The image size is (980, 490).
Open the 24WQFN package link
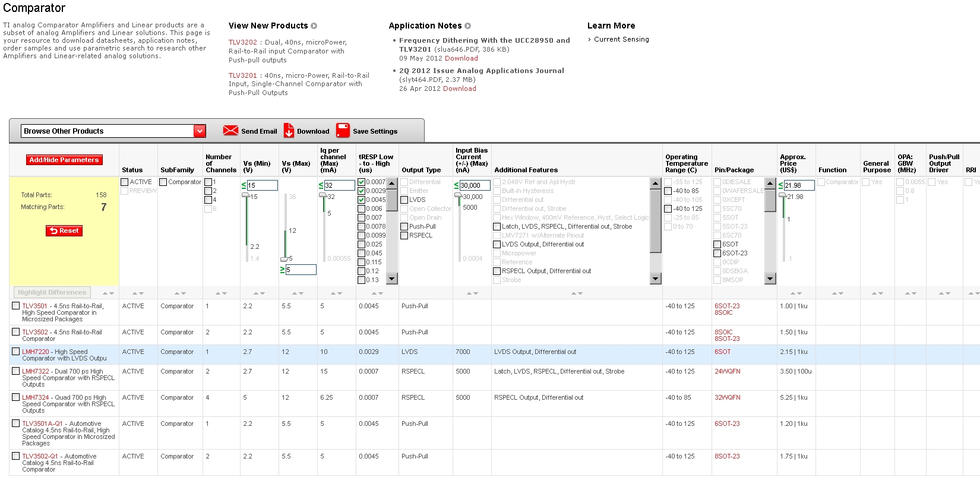click(x=728, y=371)
